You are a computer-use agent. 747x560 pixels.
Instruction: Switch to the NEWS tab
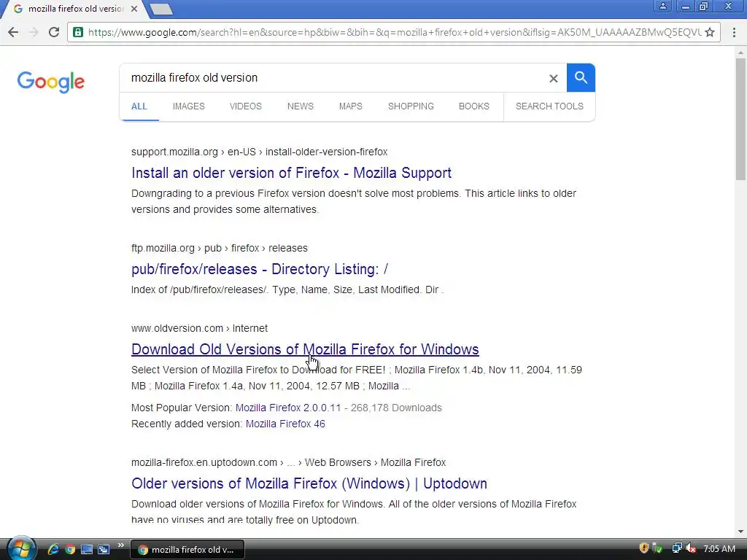pos(300,106)
